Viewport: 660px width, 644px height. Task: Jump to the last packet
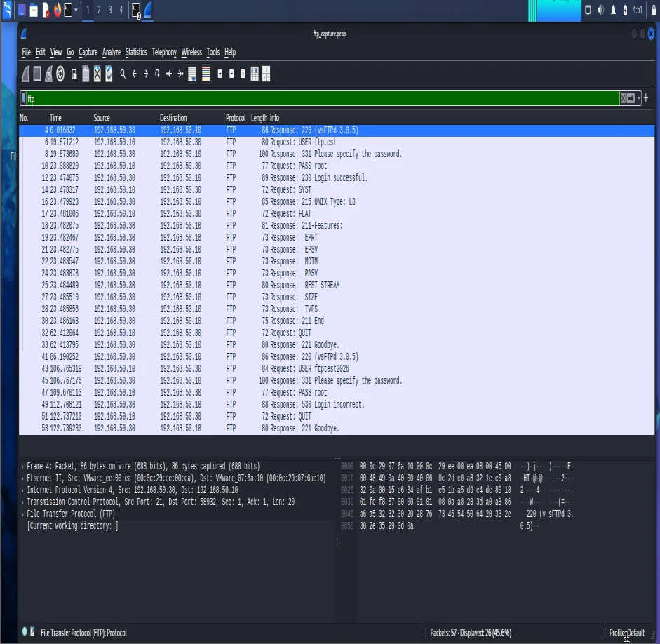pyautogui.click(x=180, y=74)
